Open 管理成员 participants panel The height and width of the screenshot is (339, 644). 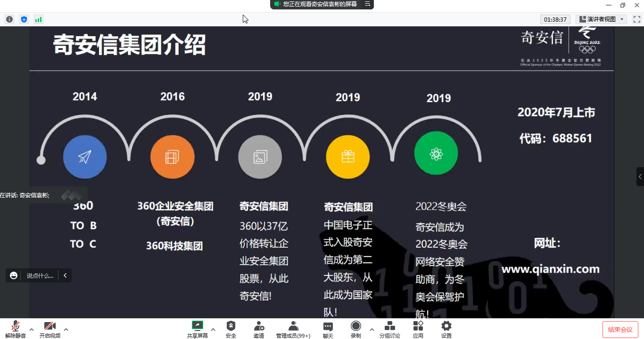[293, 329]
